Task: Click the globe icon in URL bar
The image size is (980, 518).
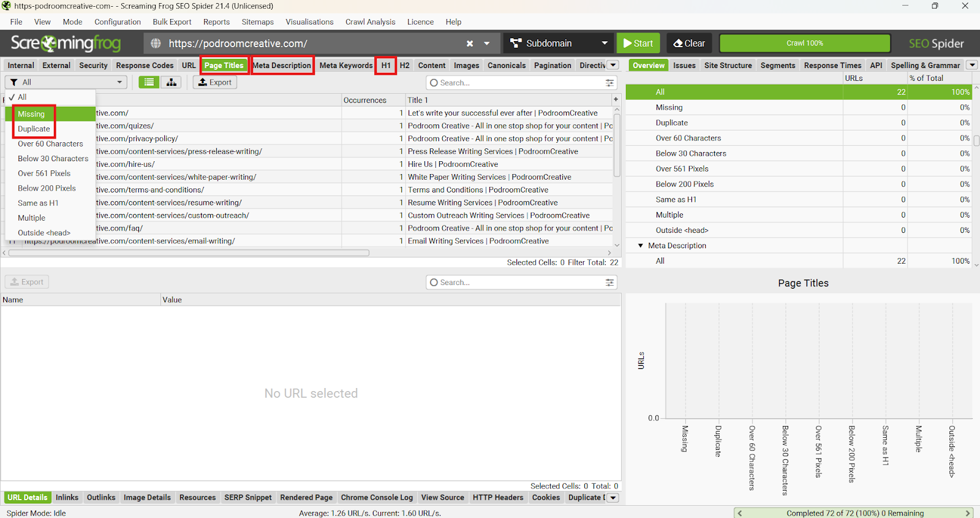Action: point(156,44)
